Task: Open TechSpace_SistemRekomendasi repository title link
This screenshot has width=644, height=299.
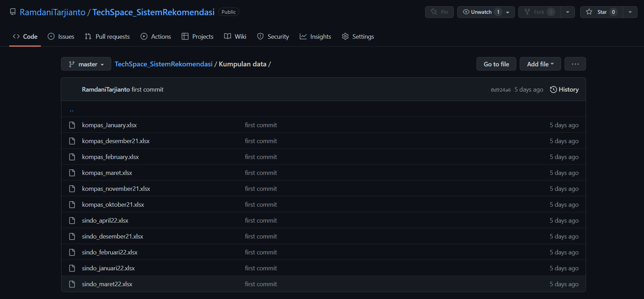Action: click(153, 12)
